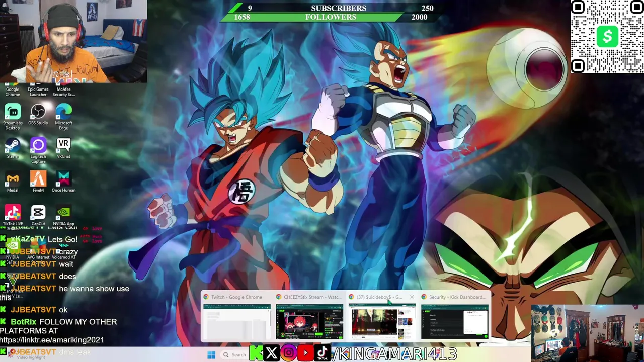Launch the Once Human game shortcut

point(63,182)
